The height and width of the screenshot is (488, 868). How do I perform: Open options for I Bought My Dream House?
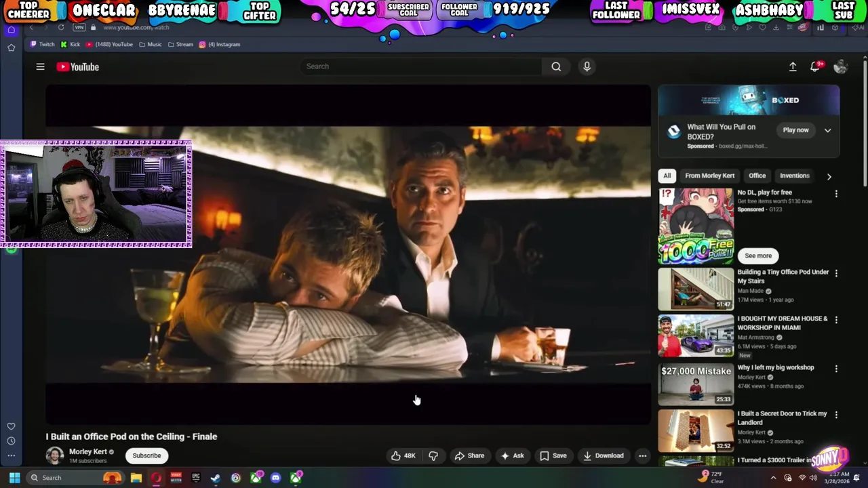pos(836,319)
